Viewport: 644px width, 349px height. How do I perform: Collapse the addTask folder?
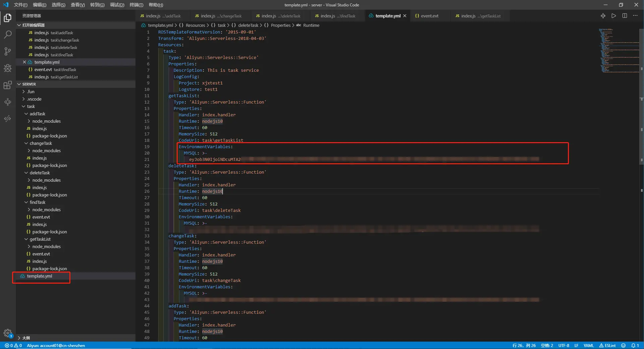click(x=37, y=114)
